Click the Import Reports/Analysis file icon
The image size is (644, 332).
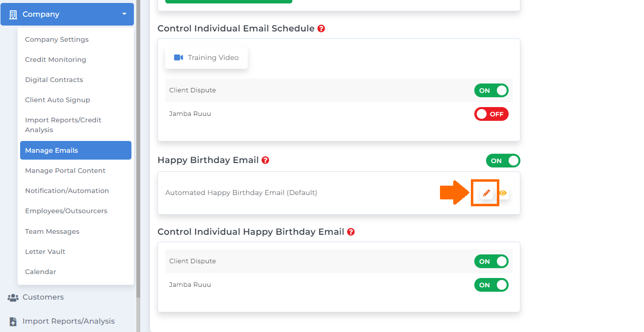[x=13, y=321]
